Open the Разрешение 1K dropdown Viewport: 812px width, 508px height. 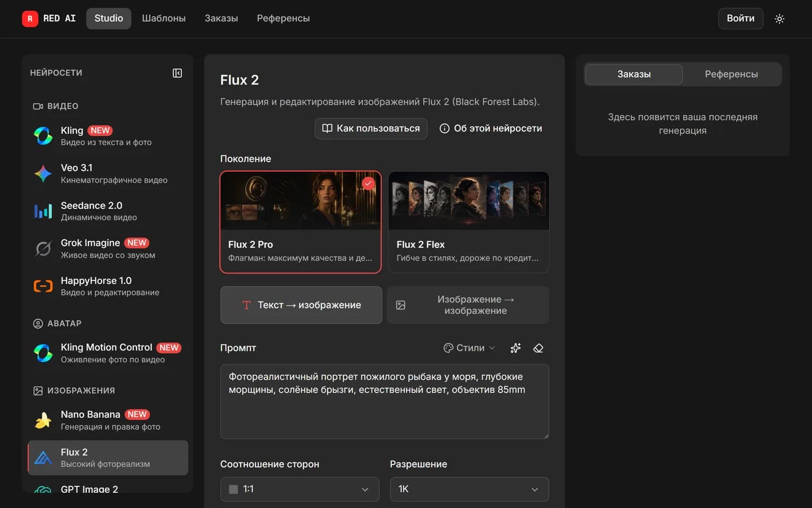click(x=469, y=489)
